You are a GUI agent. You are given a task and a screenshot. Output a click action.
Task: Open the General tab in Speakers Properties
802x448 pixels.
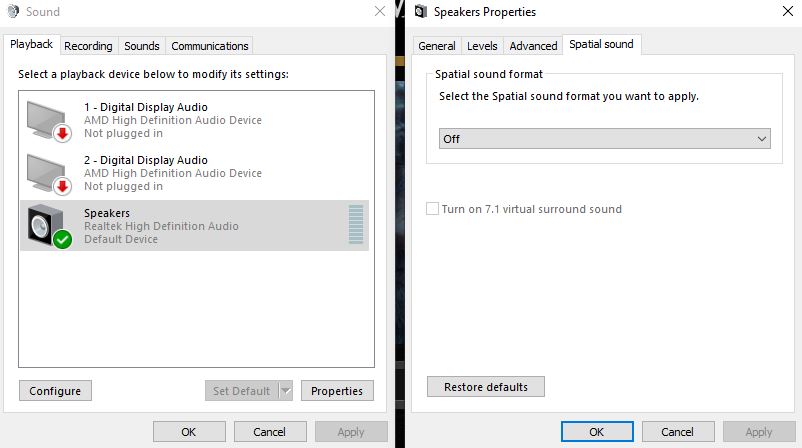point(436,46)
